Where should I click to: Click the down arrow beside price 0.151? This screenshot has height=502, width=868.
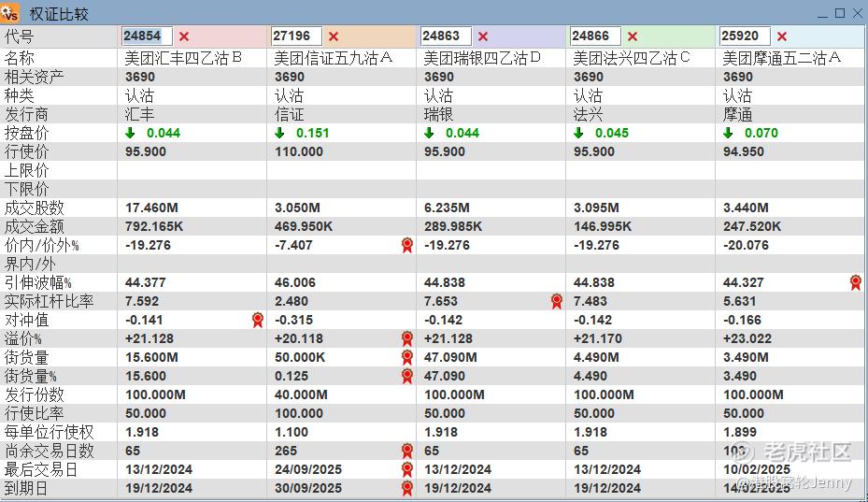[279, 133]
